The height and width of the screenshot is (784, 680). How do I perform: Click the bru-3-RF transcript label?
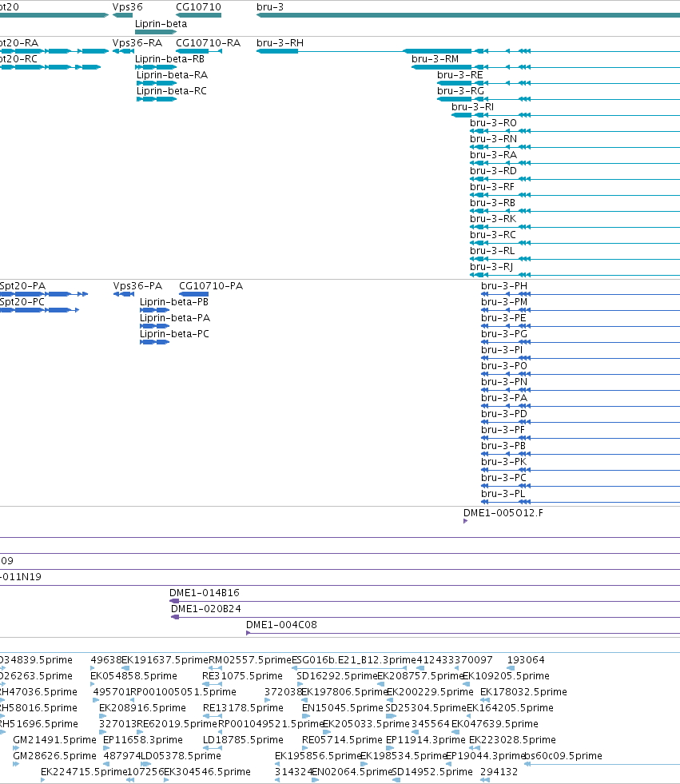pyautogui.click(x=492, y=187)
